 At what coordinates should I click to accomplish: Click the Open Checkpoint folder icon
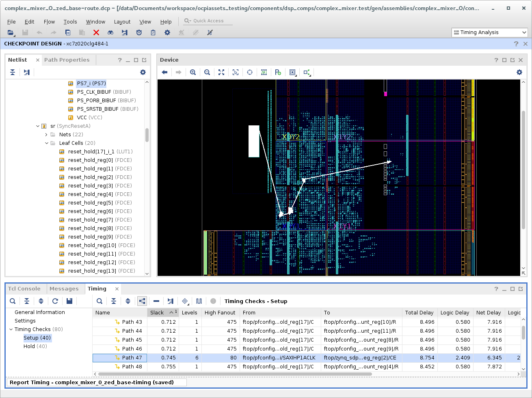(11, 32)
